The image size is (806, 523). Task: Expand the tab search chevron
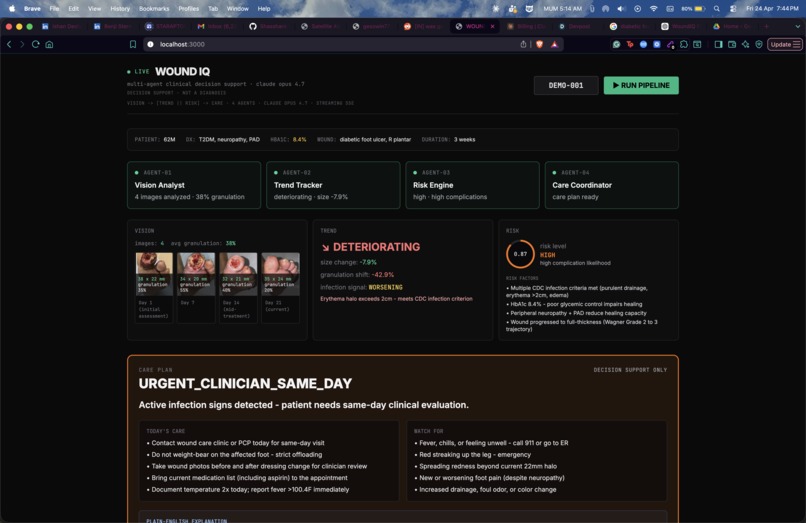pos(798,26)
